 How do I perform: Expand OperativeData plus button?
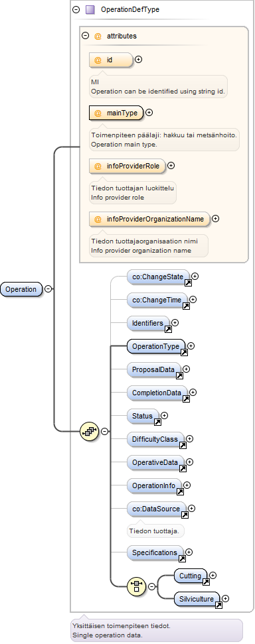coord(190,462)
